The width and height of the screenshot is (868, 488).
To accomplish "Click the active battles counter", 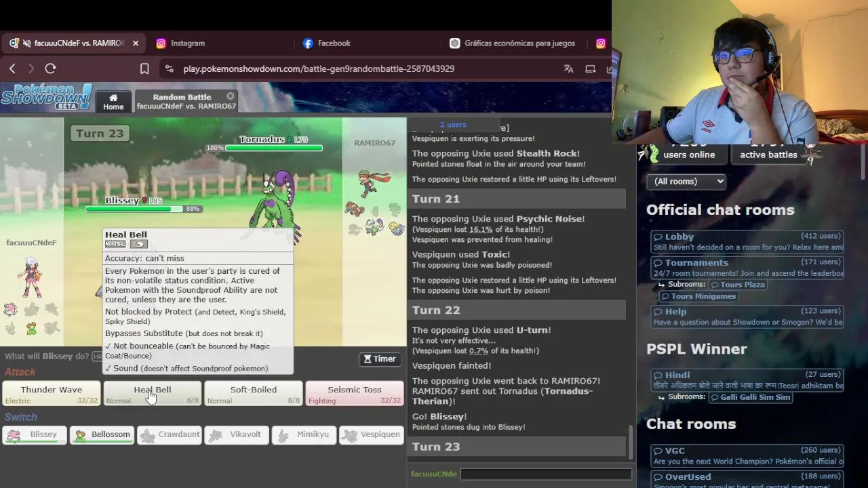I will pos(768,154).
